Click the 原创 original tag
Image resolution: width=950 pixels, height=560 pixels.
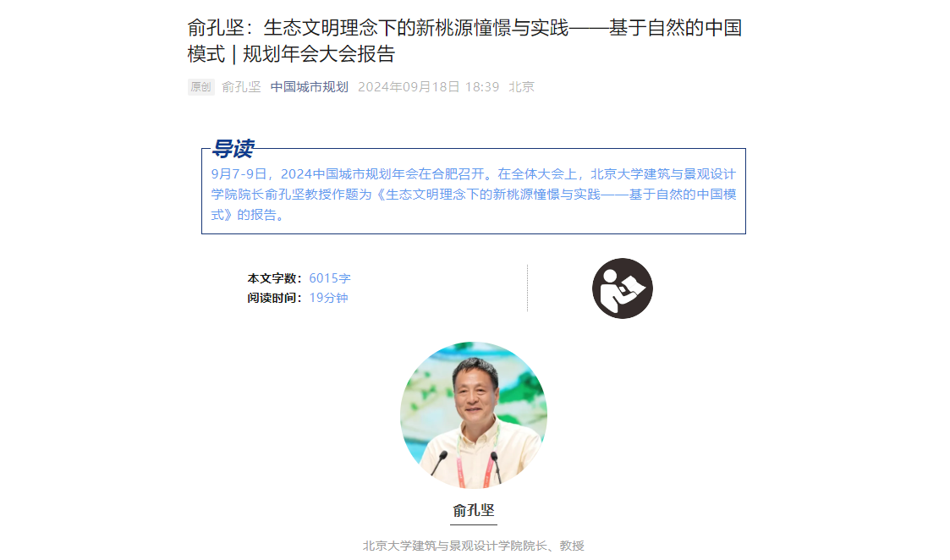tap(200, 86)
